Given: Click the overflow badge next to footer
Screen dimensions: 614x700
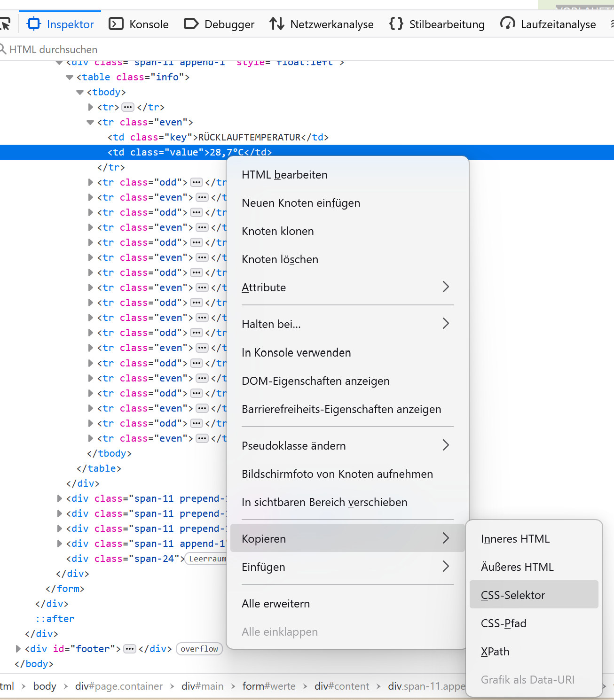Looking at the screenshot, I should (x=199, y=649).
